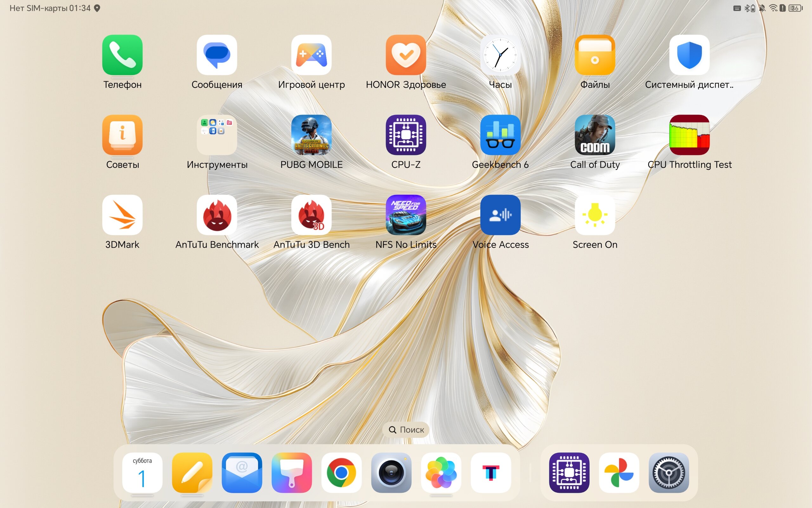Open CPU-Z from the home grid

[x=406, y=135]
